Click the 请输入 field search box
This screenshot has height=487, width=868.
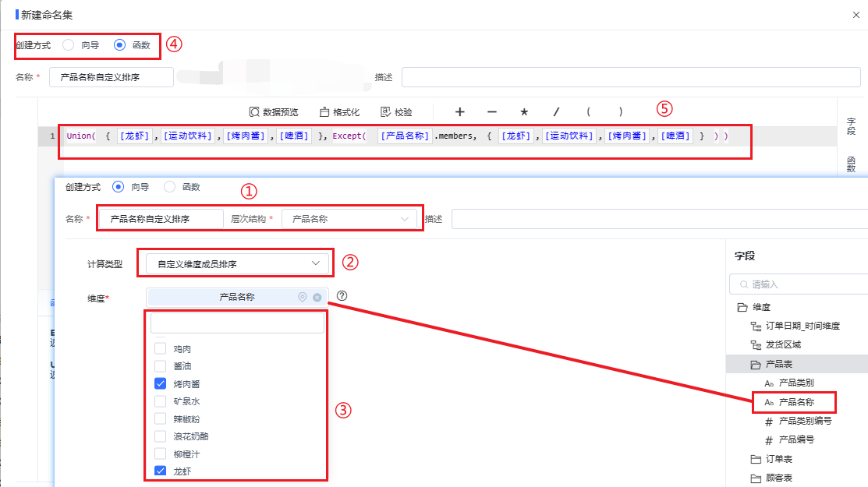[799, 284]
